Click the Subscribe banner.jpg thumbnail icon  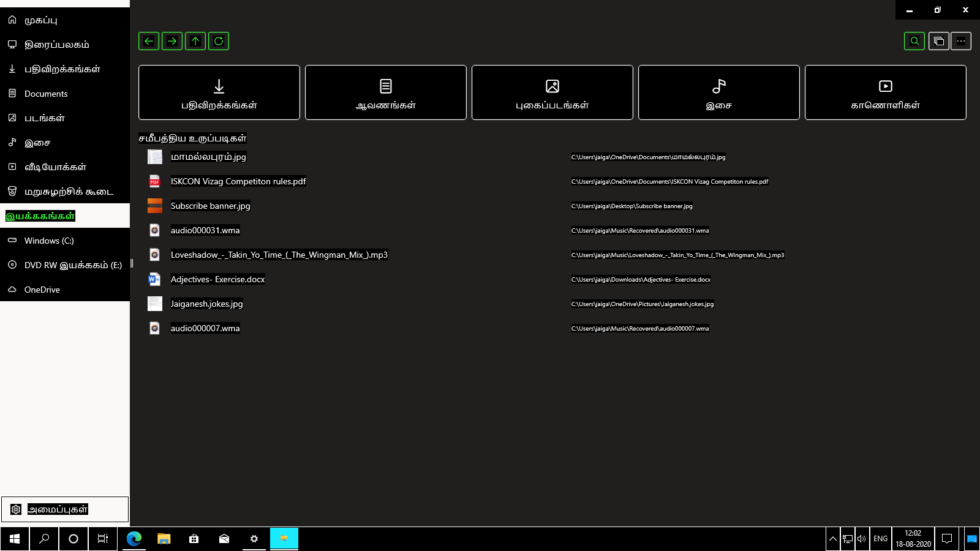point(155,206)
